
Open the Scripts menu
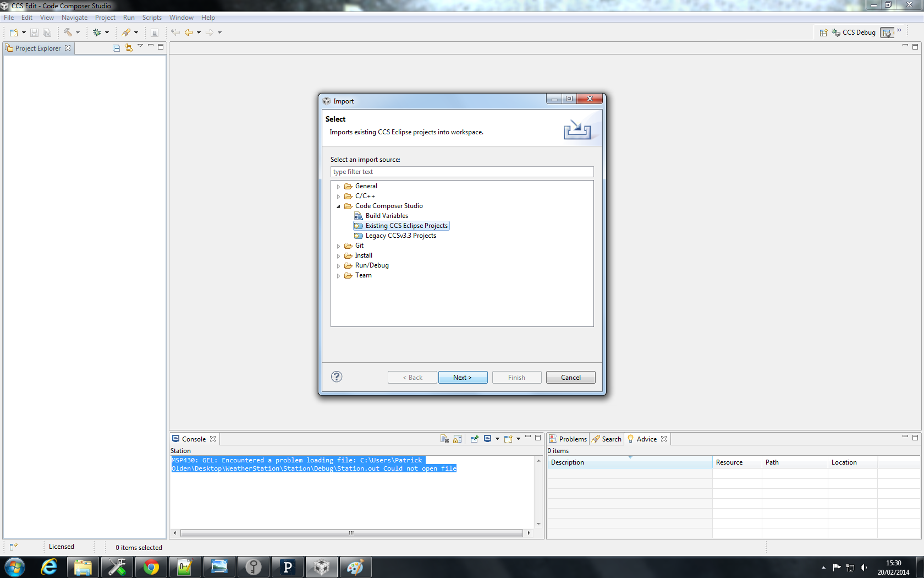152,18
